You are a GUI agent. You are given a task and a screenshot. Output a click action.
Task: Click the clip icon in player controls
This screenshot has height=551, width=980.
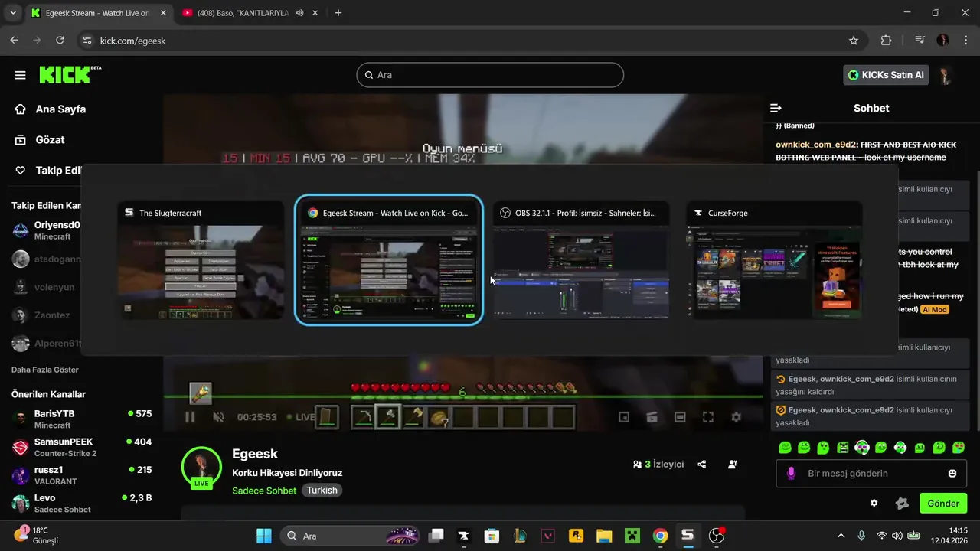click(x=652, y=417)
